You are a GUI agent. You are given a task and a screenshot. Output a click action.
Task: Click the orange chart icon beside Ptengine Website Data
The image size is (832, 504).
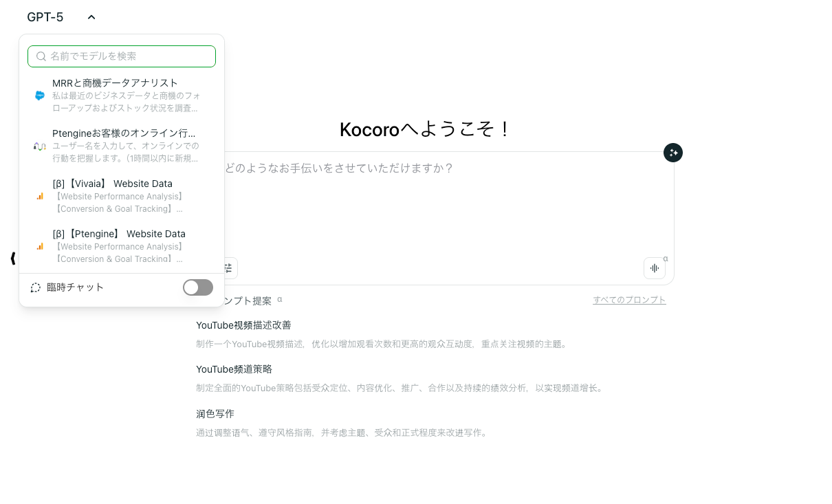[x=40, y=246]
